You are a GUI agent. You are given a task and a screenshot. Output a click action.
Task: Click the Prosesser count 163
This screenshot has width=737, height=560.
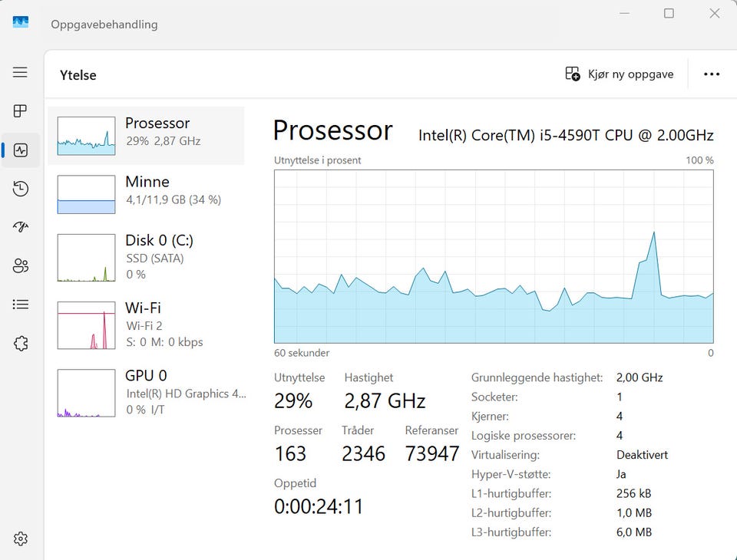coord(290,453)
